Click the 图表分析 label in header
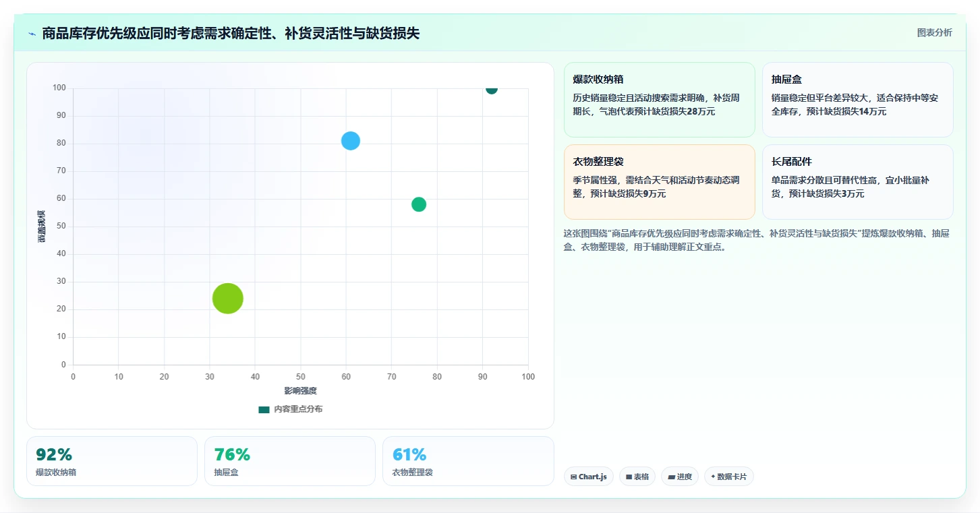Viewport: 980px width, 513px height. (x=934, y=32)
